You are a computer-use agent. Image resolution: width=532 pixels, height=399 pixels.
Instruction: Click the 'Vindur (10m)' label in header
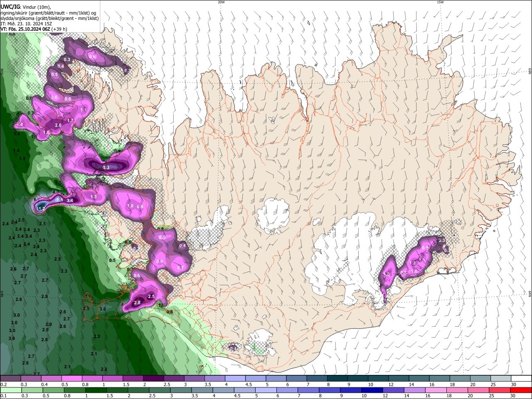coord(37,7)
